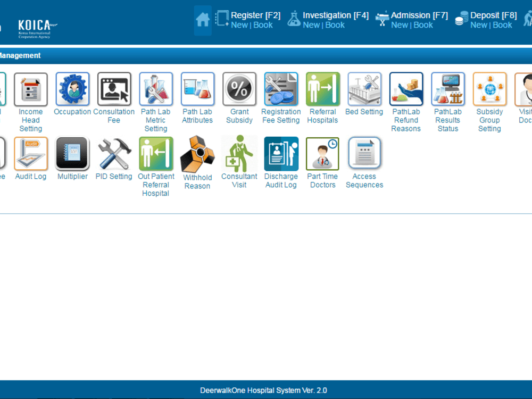Click Book under Deposit [F8]
This screenshot has height=399, width=532.
coord(502,25)
